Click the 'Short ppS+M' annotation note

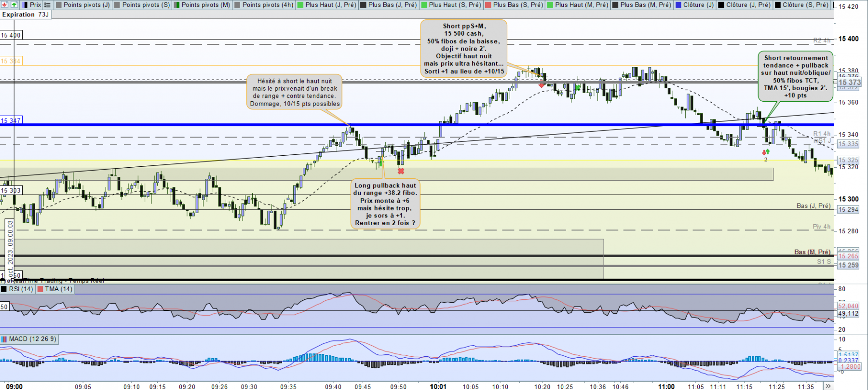(x=464, y=49)
